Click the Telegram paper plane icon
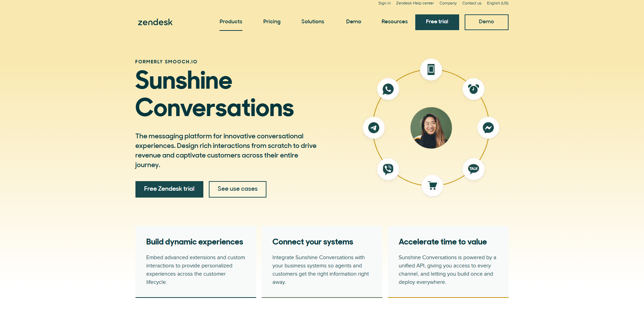 tap(374, 128)
